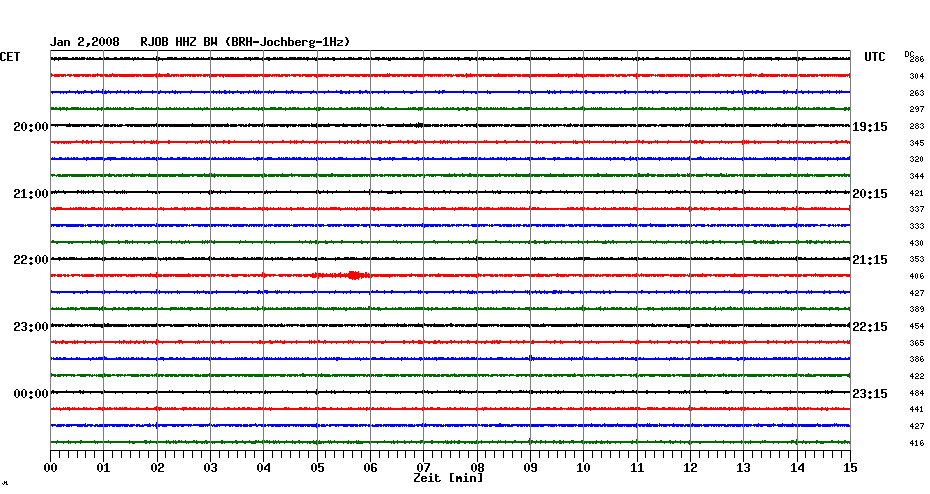The height and width of the screenshot is (494, 930).
Task: Click the DC value '283'
Action: 917,126
